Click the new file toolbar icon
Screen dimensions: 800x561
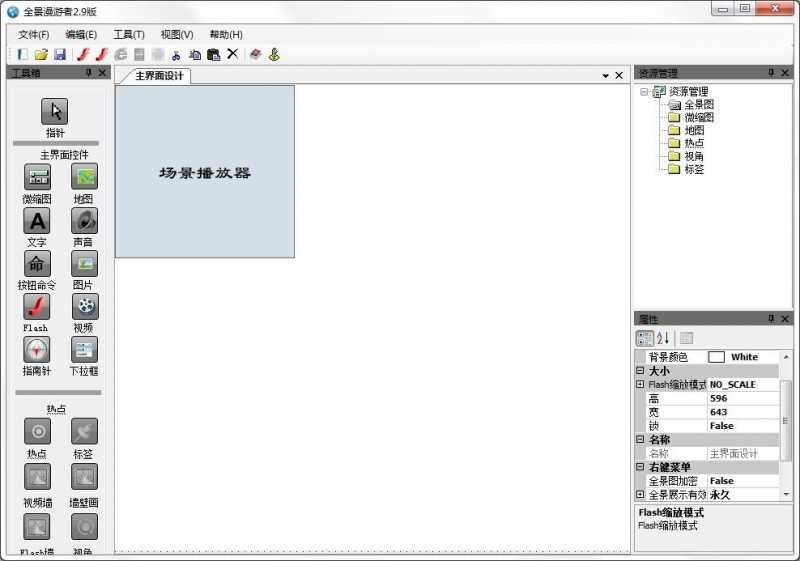(x=22, y=55)
